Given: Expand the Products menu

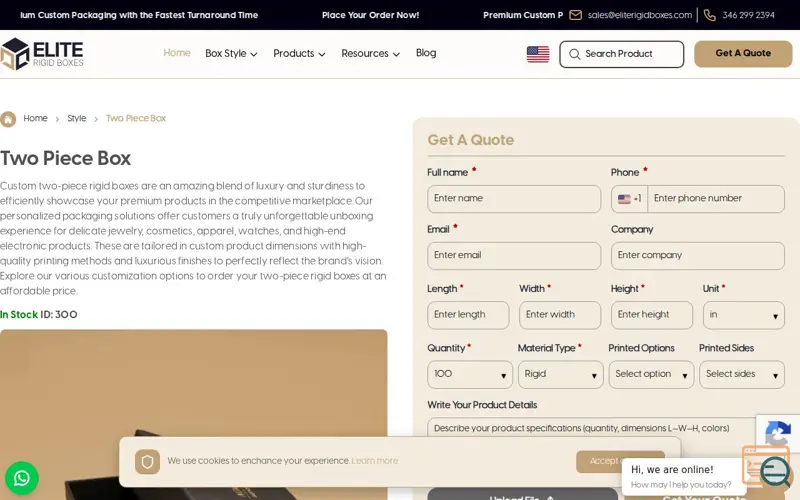Looking at the screenshot, I should pos(299,54).
